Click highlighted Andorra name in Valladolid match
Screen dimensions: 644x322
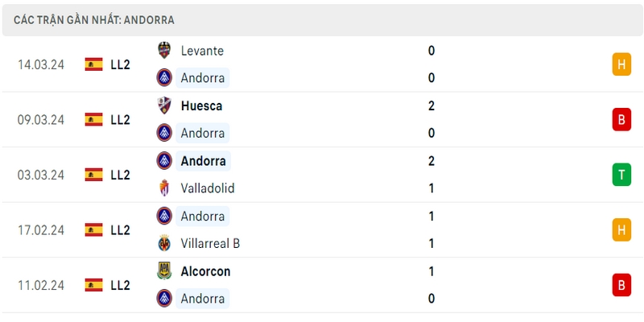204,161
